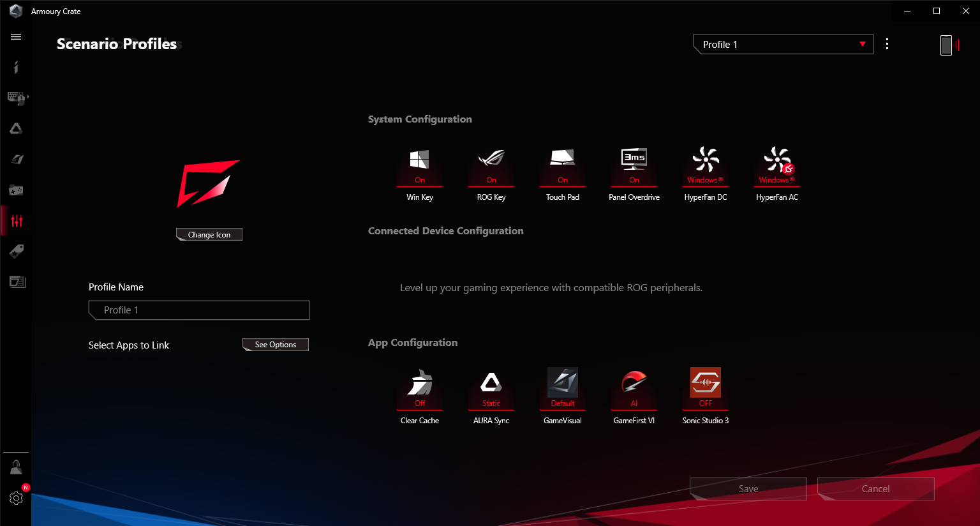Viewport: 980px width, 526px height.
Task: Open the AURA Sync sidebar icon
Action: pyautogui.click(x=16, y=129)
